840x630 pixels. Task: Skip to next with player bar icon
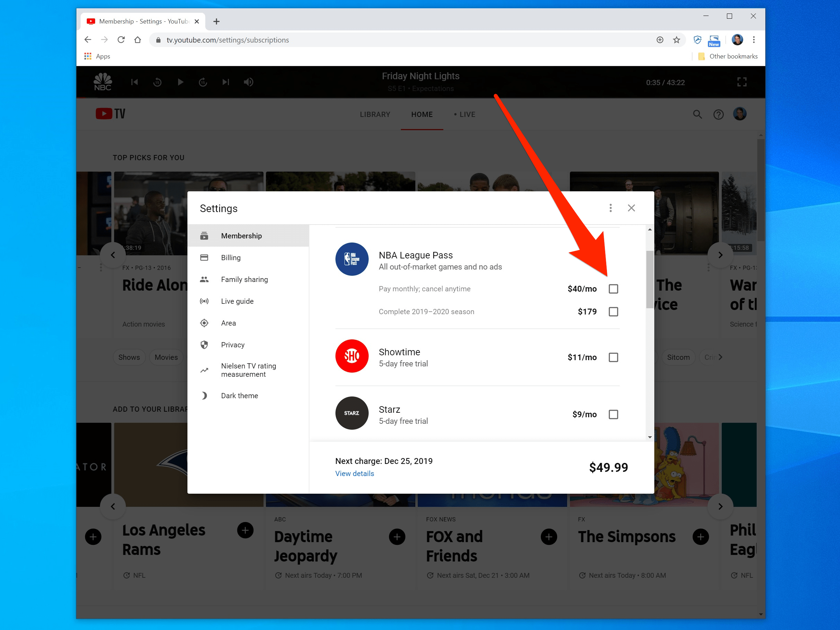pos(225,82)
